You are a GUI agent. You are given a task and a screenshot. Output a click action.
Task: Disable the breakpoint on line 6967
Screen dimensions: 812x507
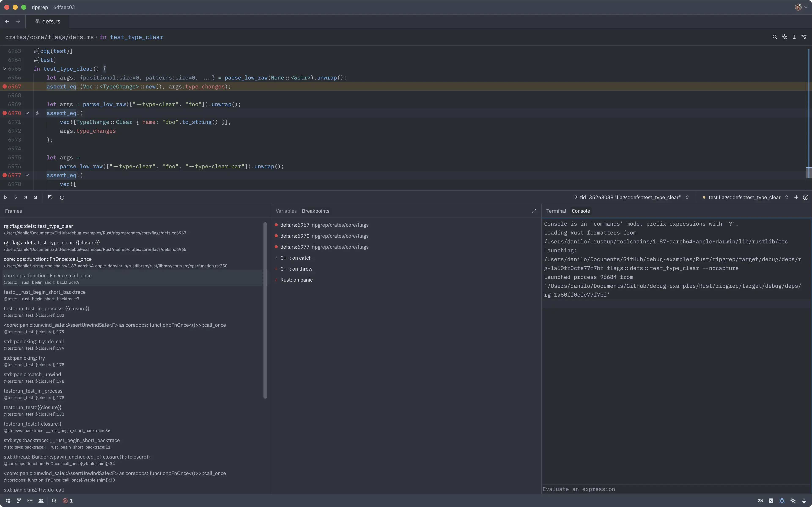click(5, 86)
